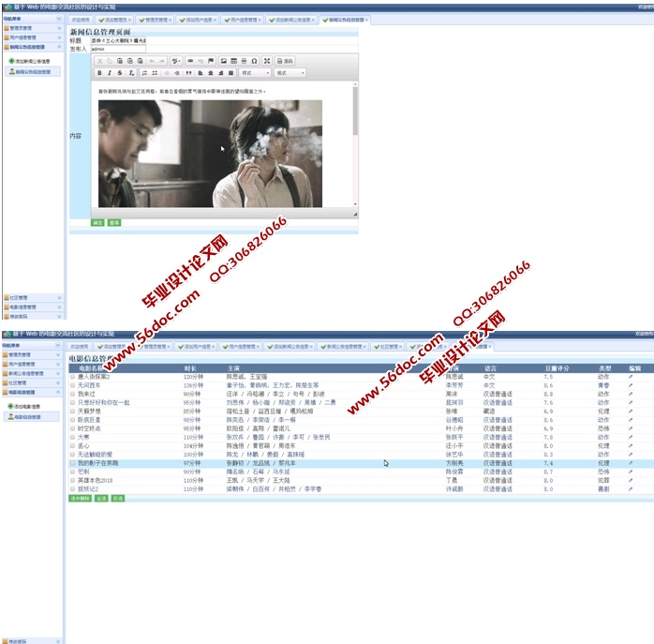Open the special character Ω picker
The image size is (654, 644).
pyautogui.click(x=254, y=61)
